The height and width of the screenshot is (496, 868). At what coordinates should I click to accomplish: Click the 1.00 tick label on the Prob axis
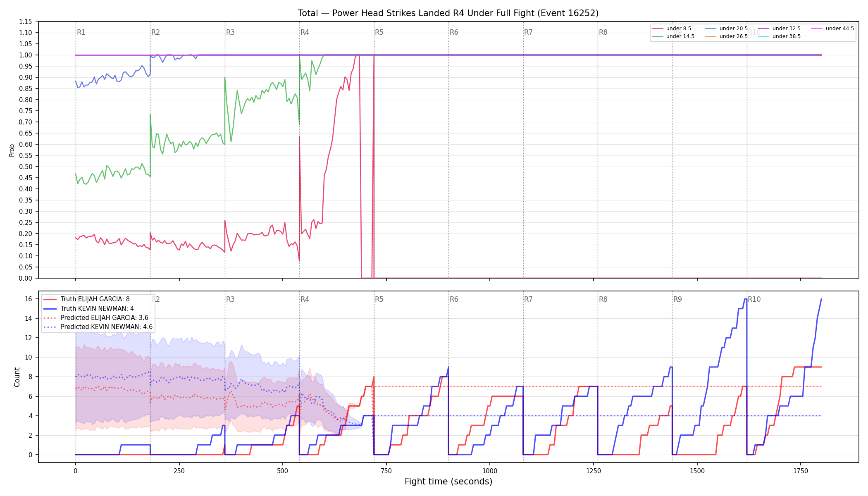25,55
